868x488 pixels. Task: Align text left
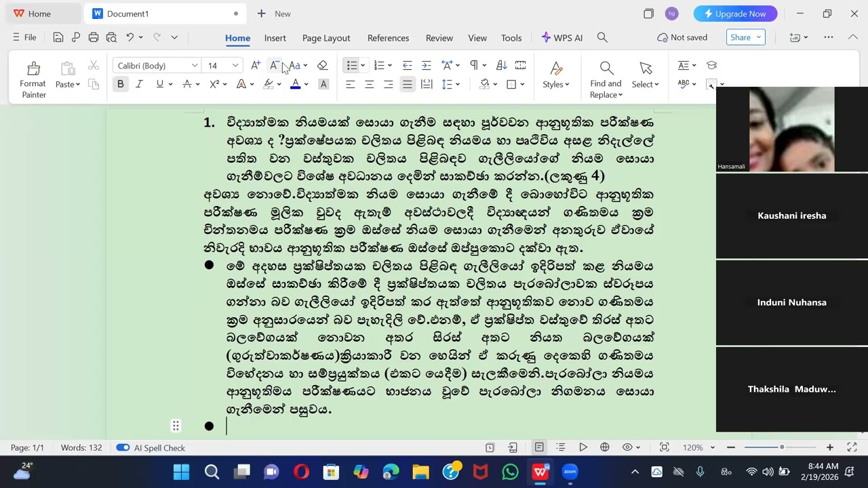350,84
